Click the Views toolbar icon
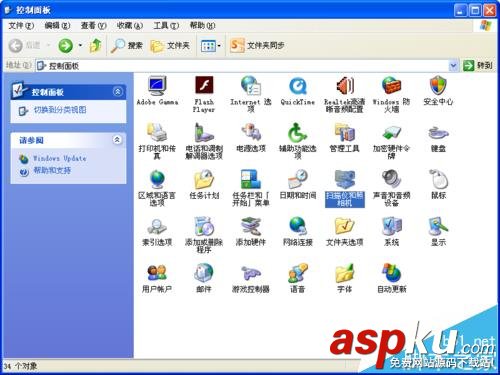The image size is (500, 375). 208,46
